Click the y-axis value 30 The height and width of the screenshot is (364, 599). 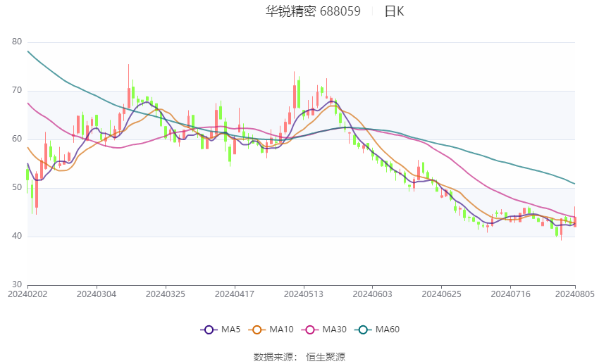(x=17, y=284)
